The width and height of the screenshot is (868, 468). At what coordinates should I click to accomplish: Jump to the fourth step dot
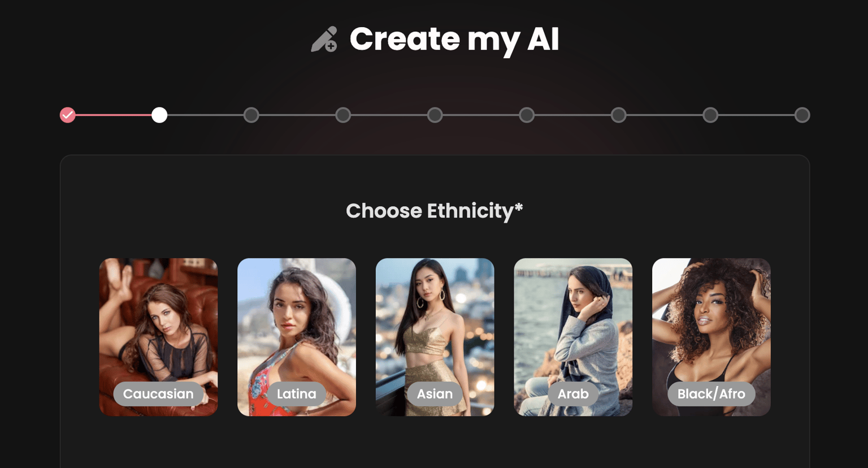[343, 115]
